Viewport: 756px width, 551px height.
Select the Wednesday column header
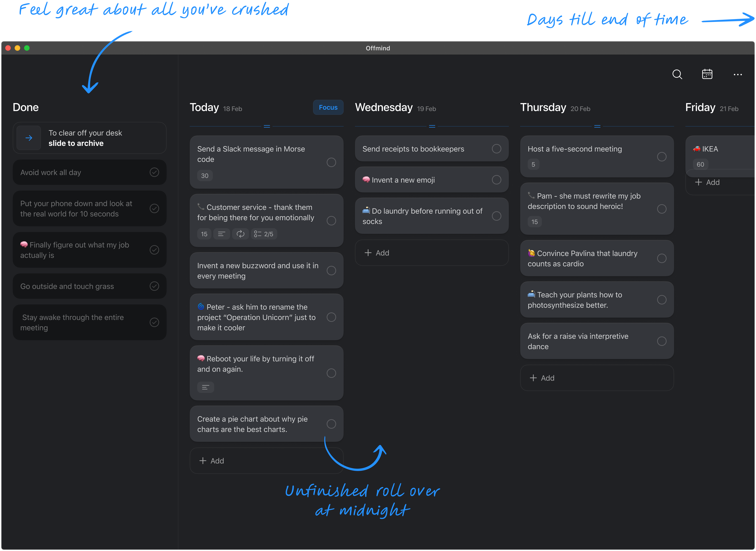pos(384,107)
